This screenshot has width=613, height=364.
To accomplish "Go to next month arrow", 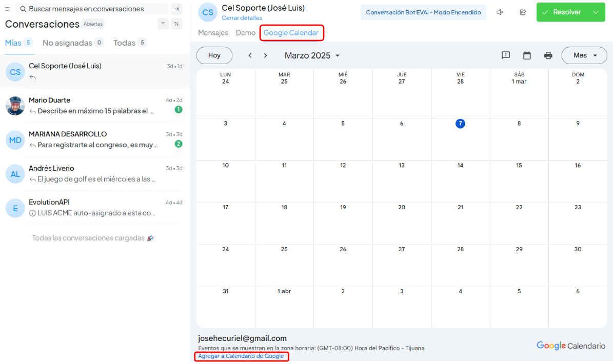I will [265, 55].
